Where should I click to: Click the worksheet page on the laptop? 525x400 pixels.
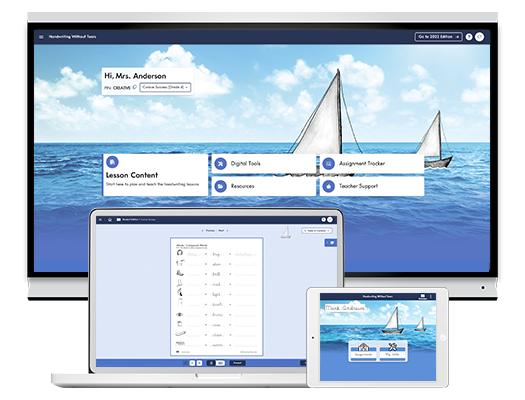point(217,297)
